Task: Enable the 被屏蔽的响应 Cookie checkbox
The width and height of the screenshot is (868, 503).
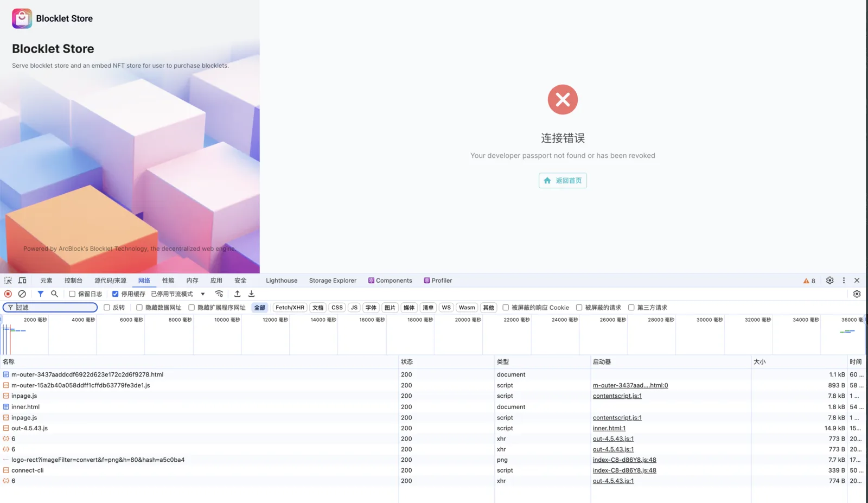Action: (506, 308)
